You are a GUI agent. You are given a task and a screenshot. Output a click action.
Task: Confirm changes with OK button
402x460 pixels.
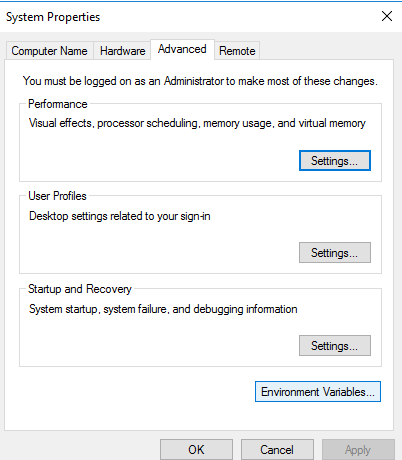196,450
